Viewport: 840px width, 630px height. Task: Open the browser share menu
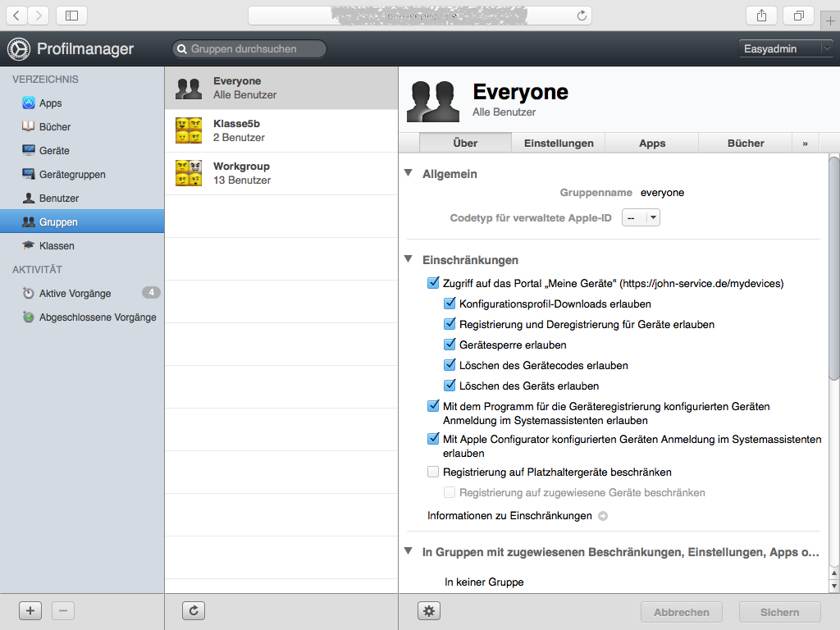[762, 16]
